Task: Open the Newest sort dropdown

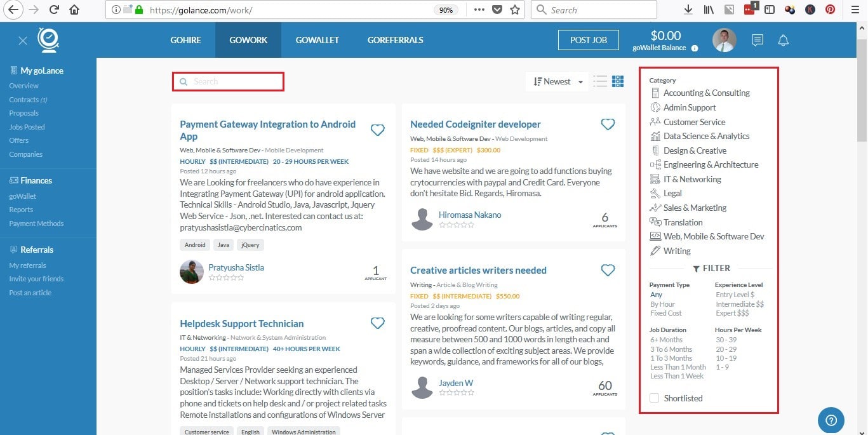Action: tap(557, 81)
